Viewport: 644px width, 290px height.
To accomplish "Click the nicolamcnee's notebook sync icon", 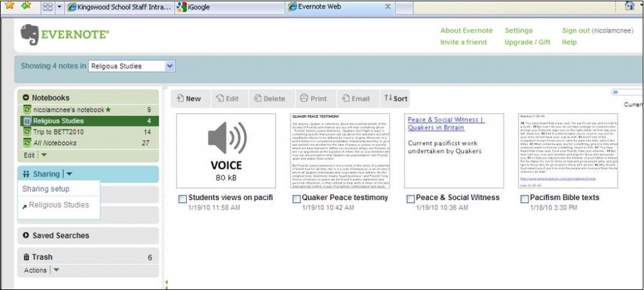I will click(x=27, y=109).
